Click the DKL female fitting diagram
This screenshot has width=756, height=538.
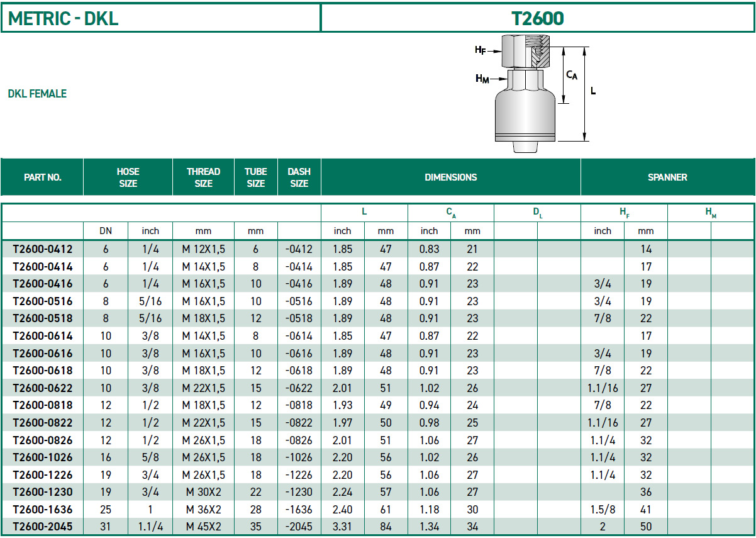[533, 93]
